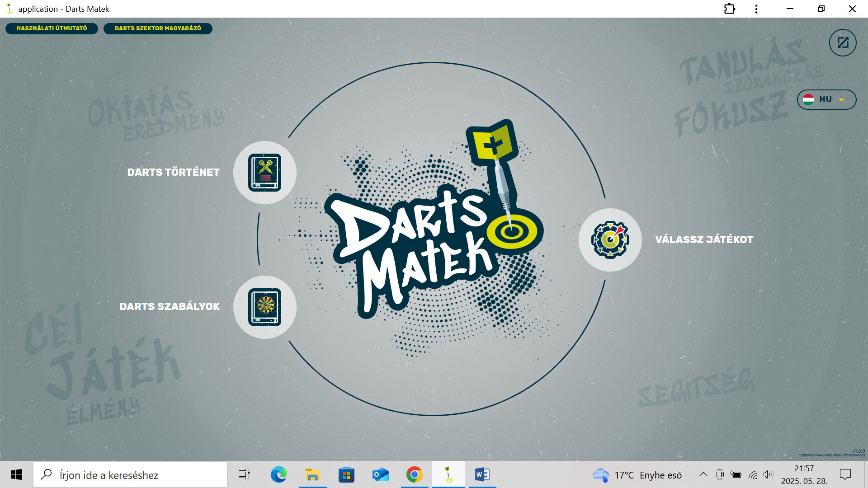Click the Meet Now tray icon
The image size is (868, 488).
coord(720,474)
